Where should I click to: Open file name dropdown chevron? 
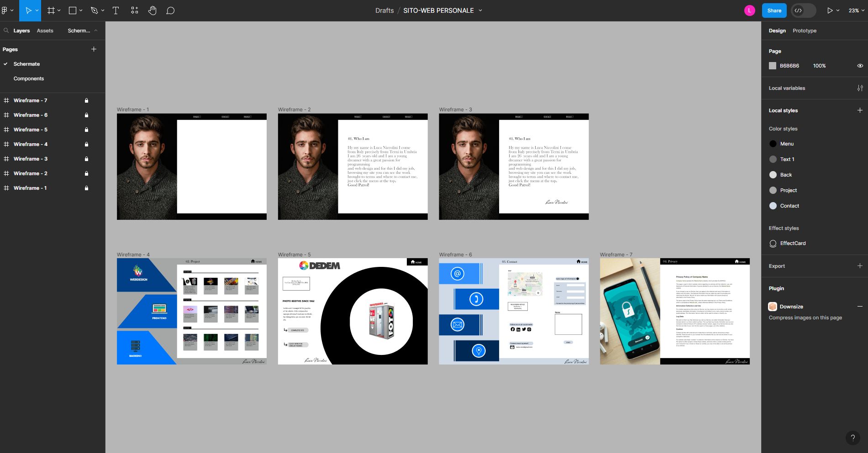click(x=480, y=10)
